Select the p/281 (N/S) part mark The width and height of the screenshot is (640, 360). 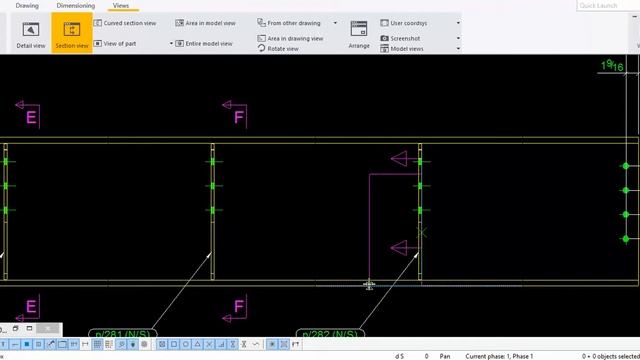tap(122, 333)
